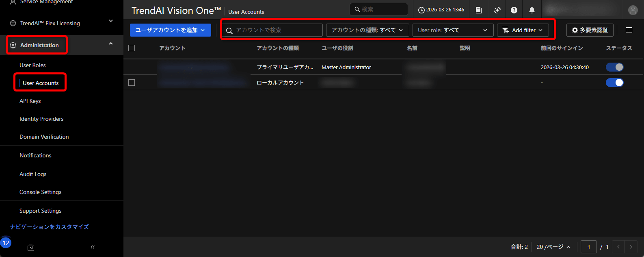
Task: Click the customize navigation link
Action: click(49, 227)
